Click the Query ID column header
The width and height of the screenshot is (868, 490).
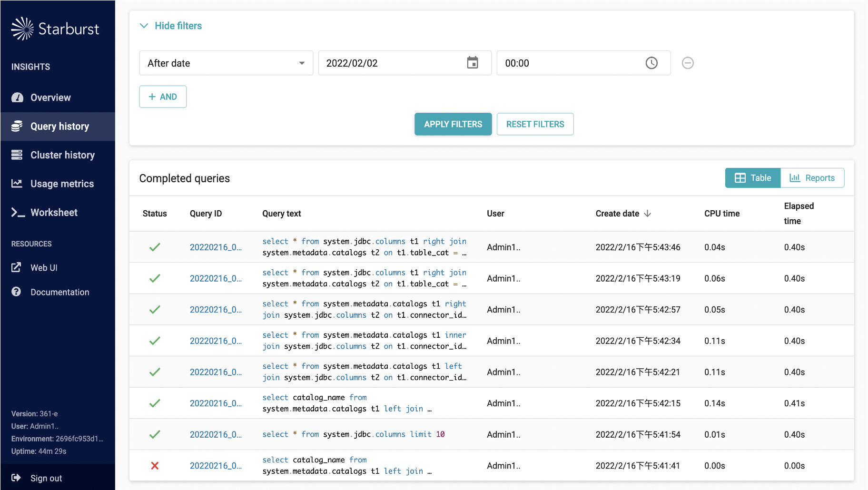[x=206, y=214]
